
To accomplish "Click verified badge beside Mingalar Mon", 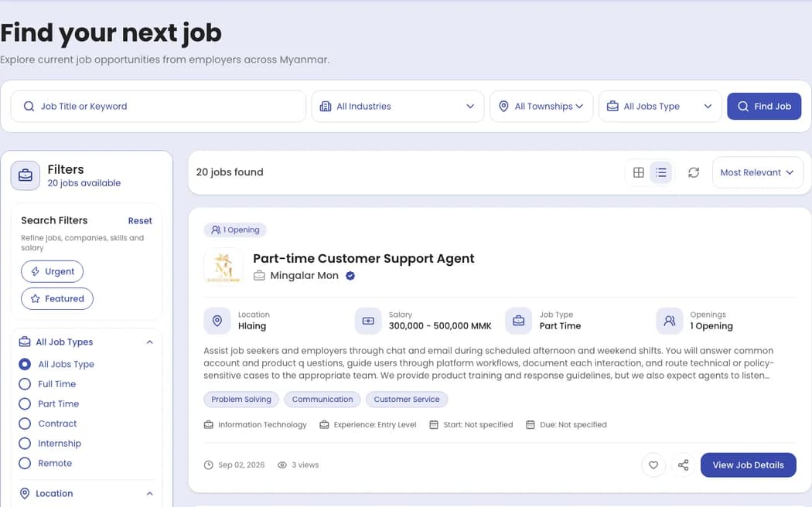I will click(350, 276).
